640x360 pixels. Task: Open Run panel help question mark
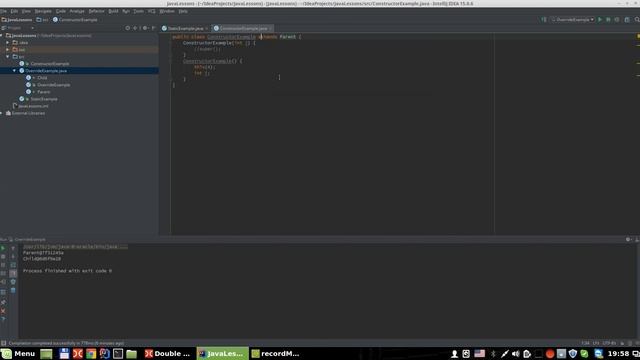coord(3,320)
